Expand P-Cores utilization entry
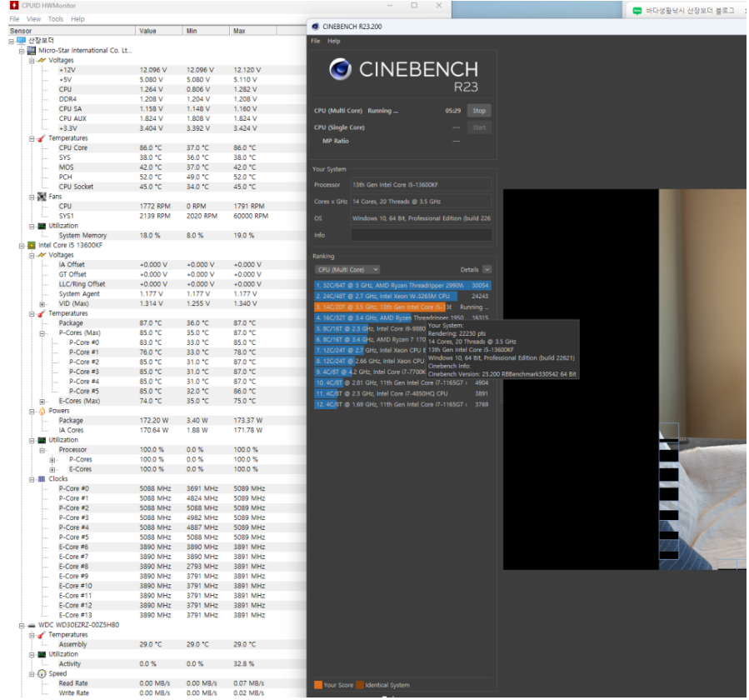The image size is (749, 700). (52, 460)
